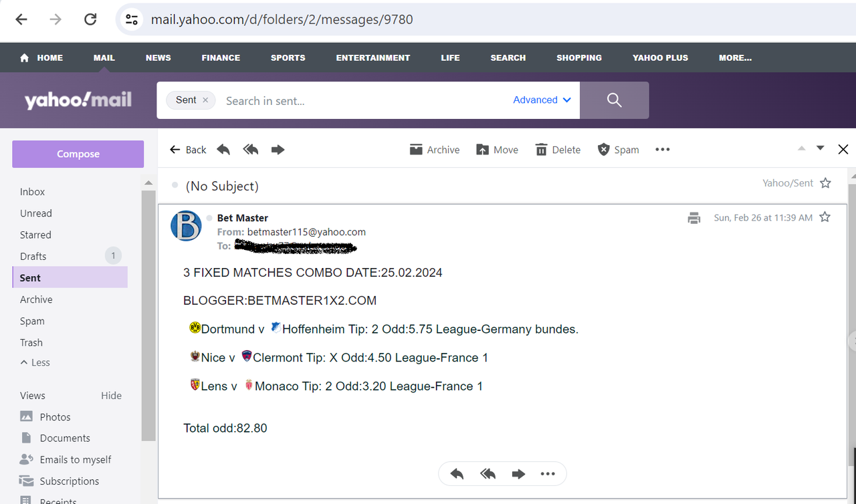856x504 pixels.
Task: Click the bottom Reply all arrows
Action: pos(488,474)
